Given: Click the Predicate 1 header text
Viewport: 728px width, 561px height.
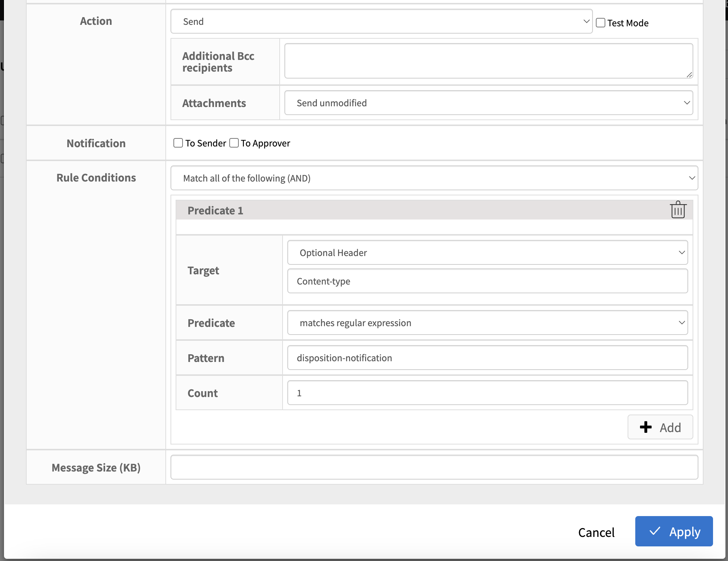Looking at the screenshot, I should (215, 210).
